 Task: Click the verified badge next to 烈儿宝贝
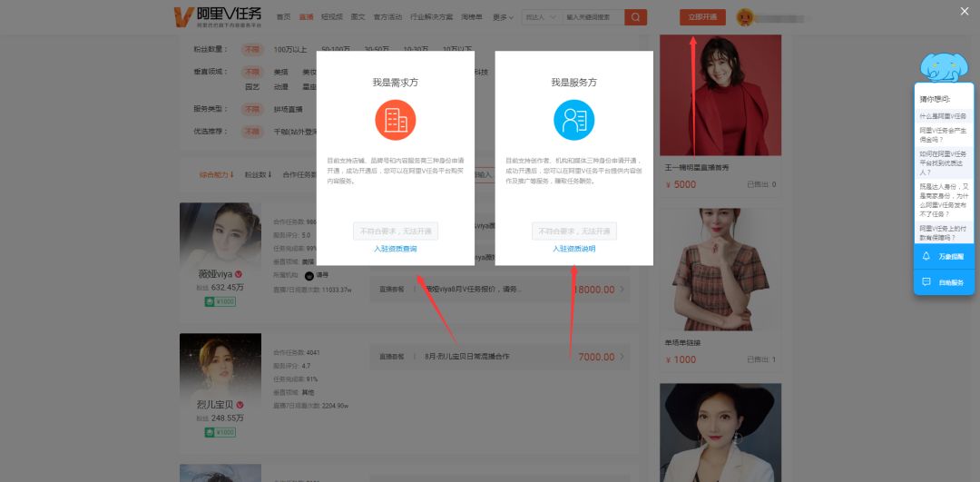pyautogui.click(x=240, y=405)
